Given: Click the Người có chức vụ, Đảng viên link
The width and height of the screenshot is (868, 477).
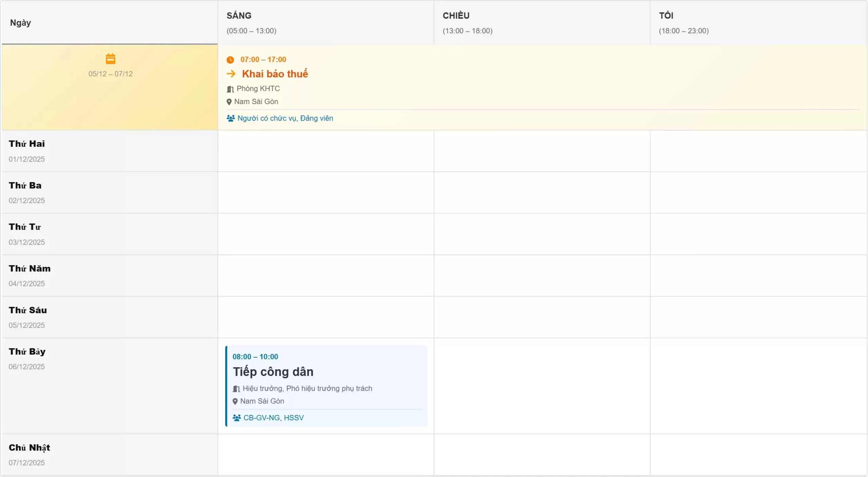Looking at the screenshot, I should coord(284,118).
